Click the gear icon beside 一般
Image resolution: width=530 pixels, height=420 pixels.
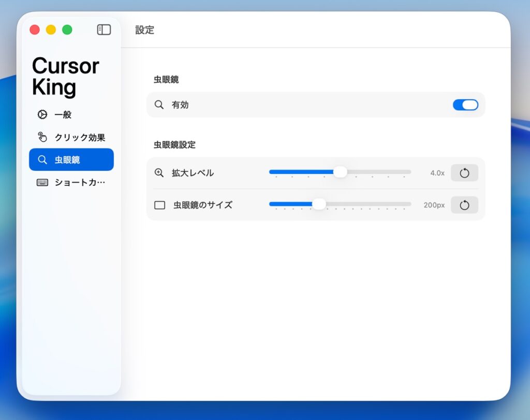pyautogui.click(x=42, y=115)
